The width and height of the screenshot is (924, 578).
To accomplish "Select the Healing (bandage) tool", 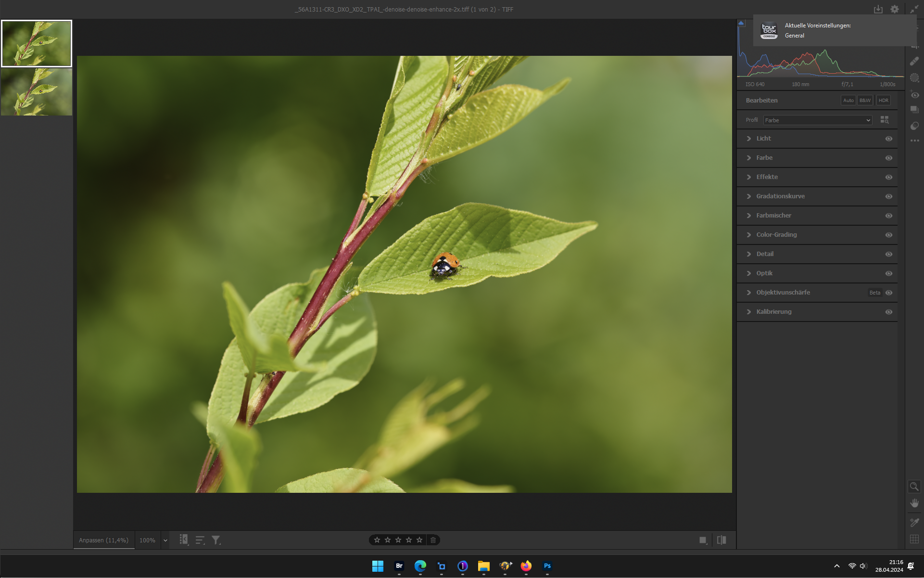I will [914, 61].
